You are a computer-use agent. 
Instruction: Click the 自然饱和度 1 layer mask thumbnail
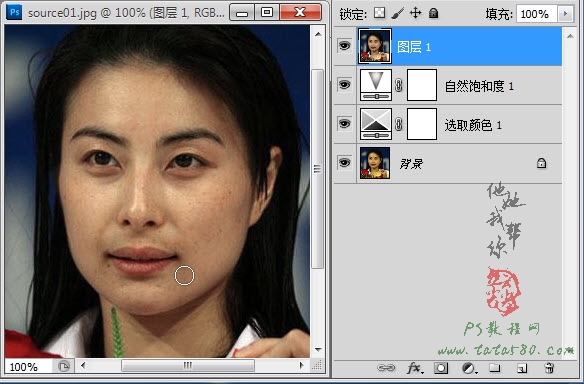[422, 85]
